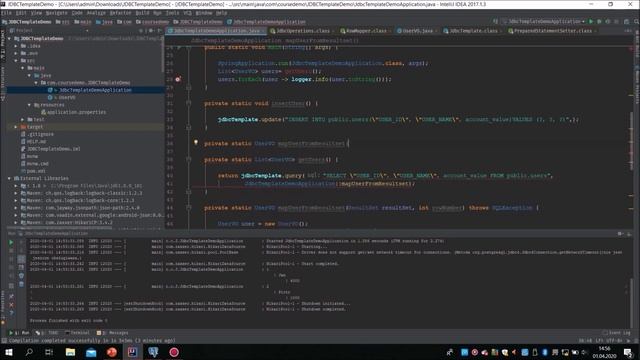640x360 pixels.
Task: Open the Run panel settings gear
Action: point(620,233)
